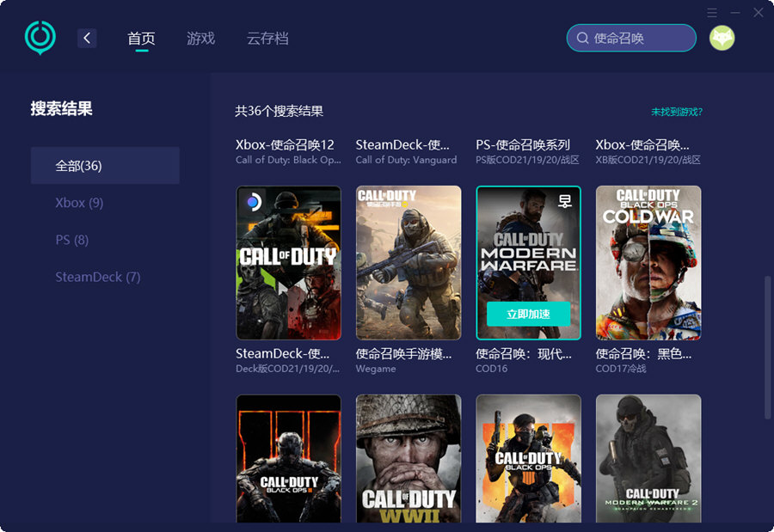This screenshot has height=532, width=774.
Task: Open Black Ops 4 cover thumbnail
Action: [x=528, y=458]
